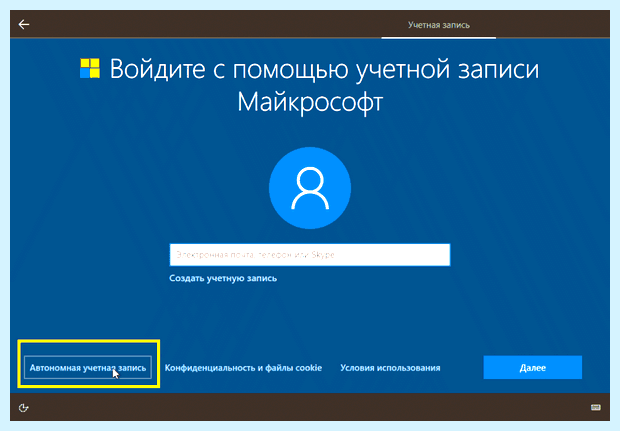Click the Microsoft logo icon
620x431 pixels.
[x=90, y=68]
